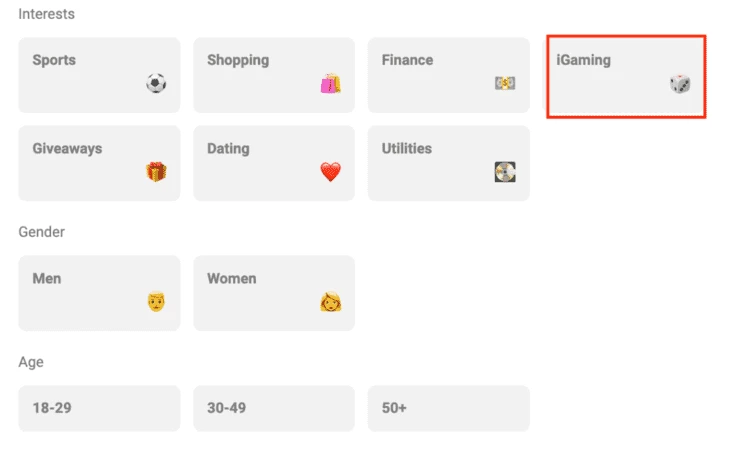
Task: Click the money banknote icon on Finance
Action: pos(505,83)
